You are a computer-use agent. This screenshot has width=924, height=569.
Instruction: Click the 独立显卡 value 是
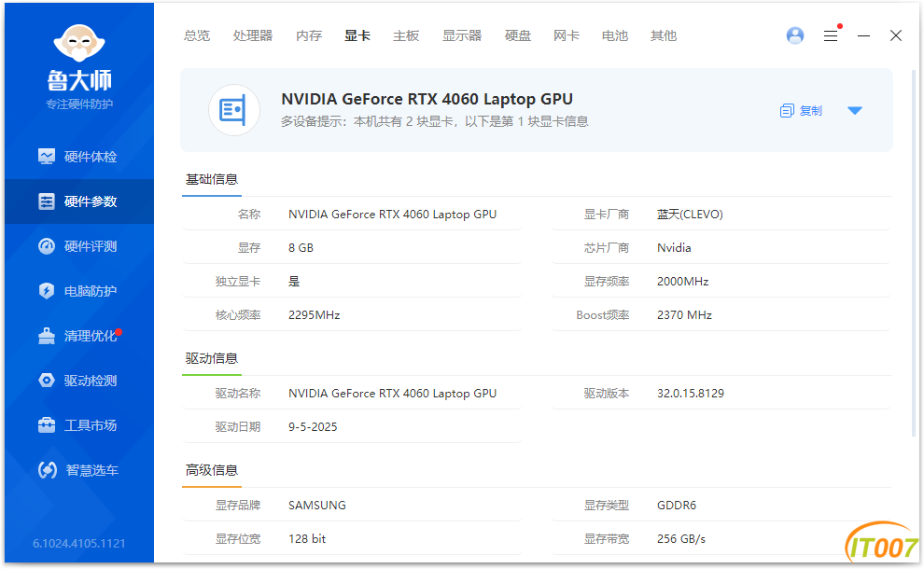coord(294,282)
